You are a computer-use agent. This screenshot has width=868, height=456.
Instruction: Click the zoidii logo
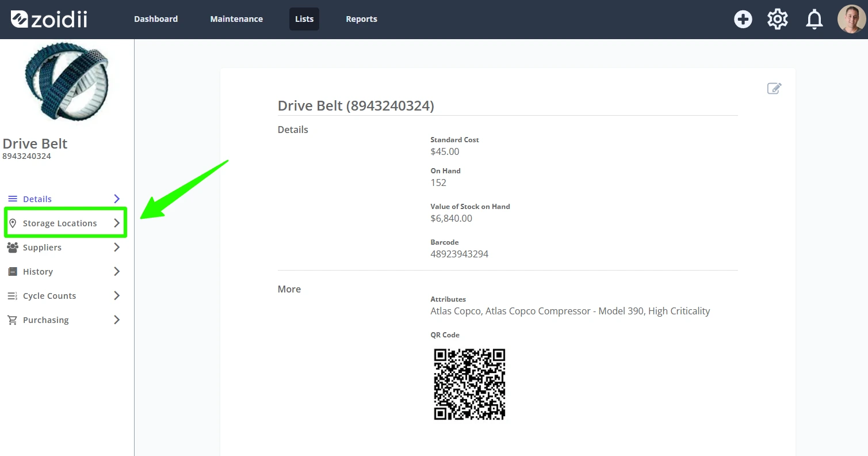pyautogui.click(x=49, y=19)
